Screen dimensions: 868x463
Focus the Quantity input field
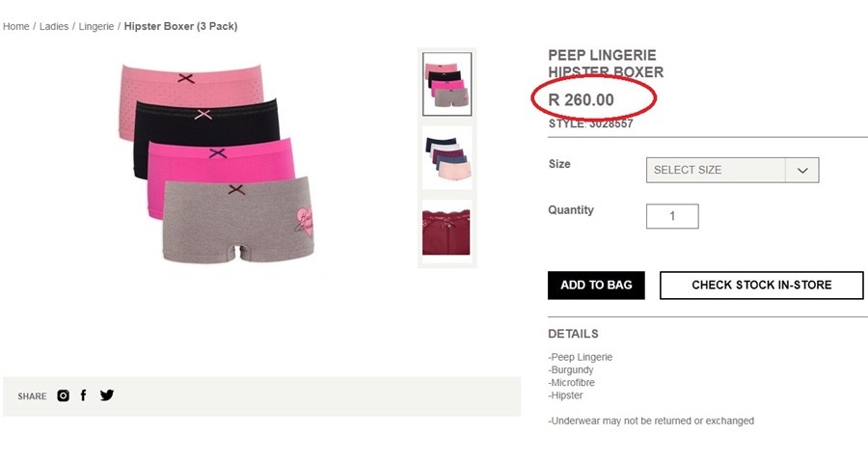pos(672,217)
